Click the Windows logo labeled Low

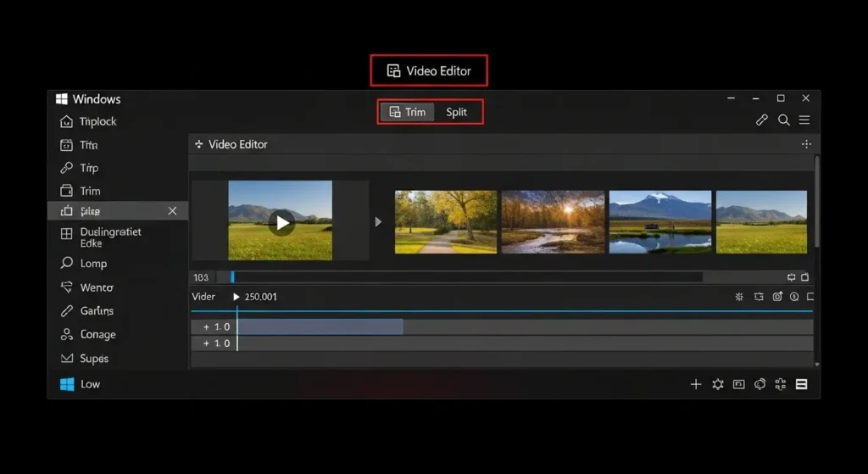tap(67, 384)
